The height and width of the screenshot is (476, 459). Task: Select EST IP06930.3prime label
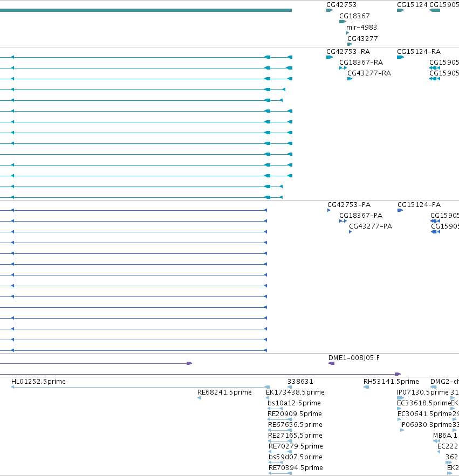(x=426, y=424)
